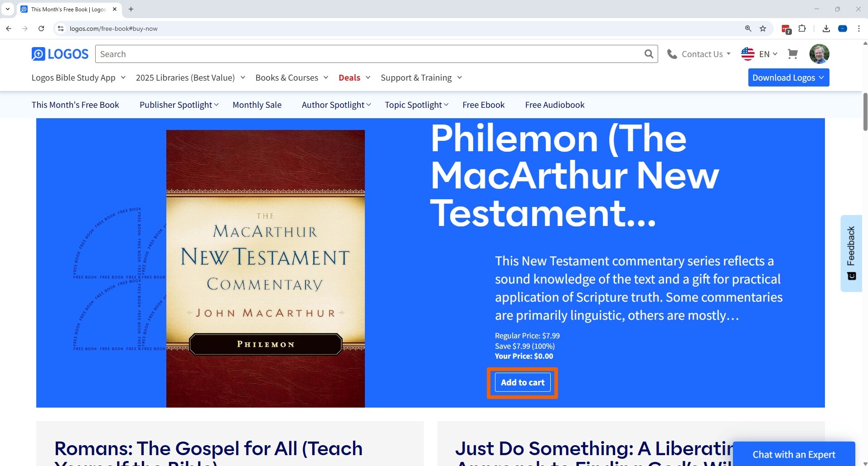Open Chrome three-dot menu
Screen dimensions: 868x466
[859, 29]
